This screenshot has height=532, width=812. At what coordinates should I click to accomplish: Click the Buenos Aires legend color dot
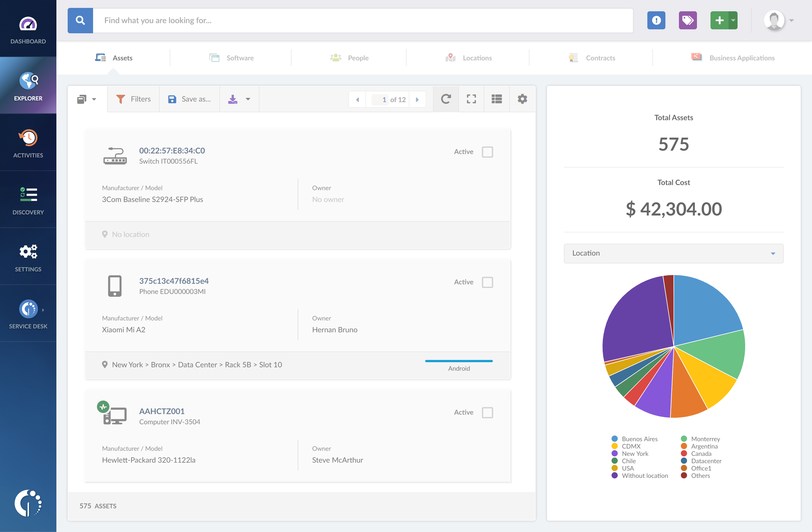click(614, 439)
